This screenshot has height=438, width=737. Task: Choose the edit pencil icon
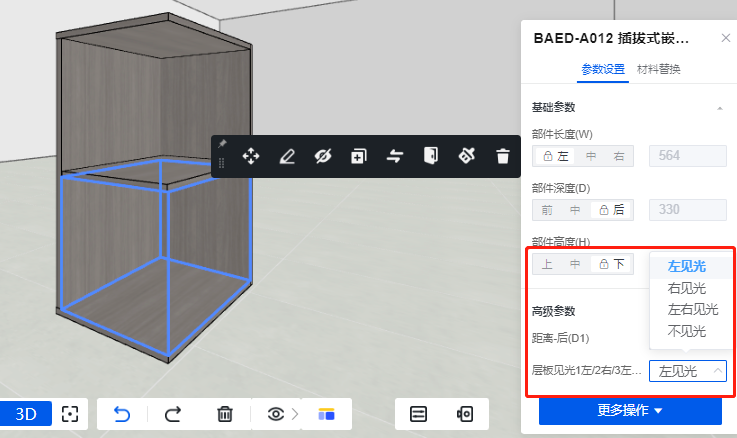(287, 156)
